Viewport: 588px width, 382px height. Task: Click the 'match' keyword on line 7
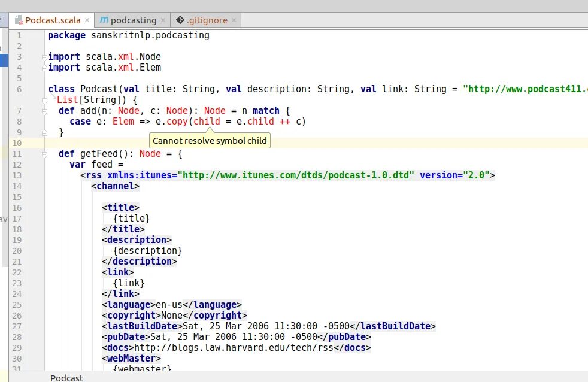266,111
